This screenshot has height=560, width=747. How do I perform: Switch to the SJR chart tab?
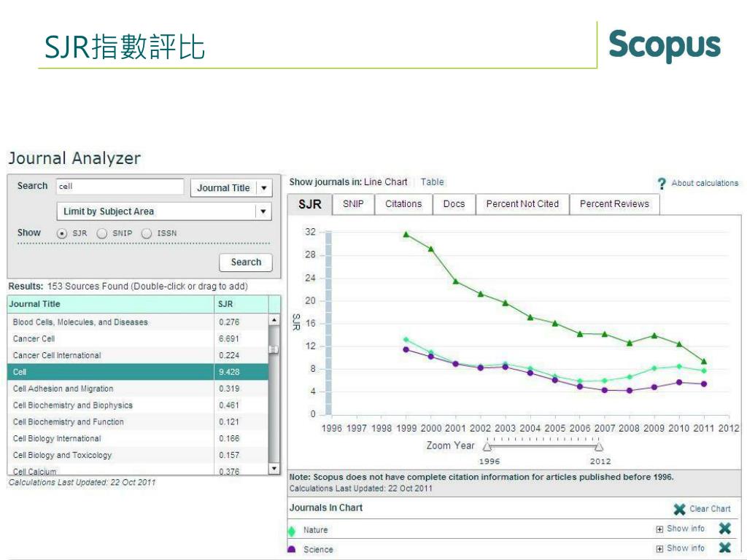tap(309, 204)
